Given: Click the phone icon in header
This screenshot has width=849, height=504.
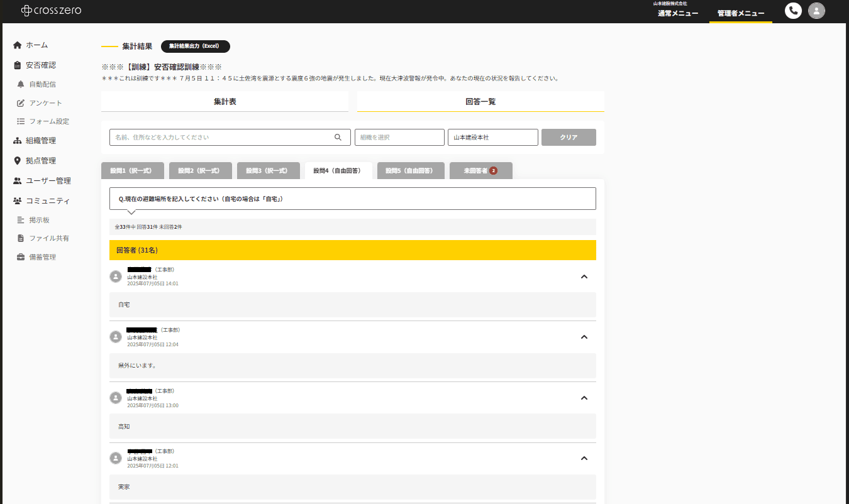Looking at the screenshot, I should coord(793,11).
